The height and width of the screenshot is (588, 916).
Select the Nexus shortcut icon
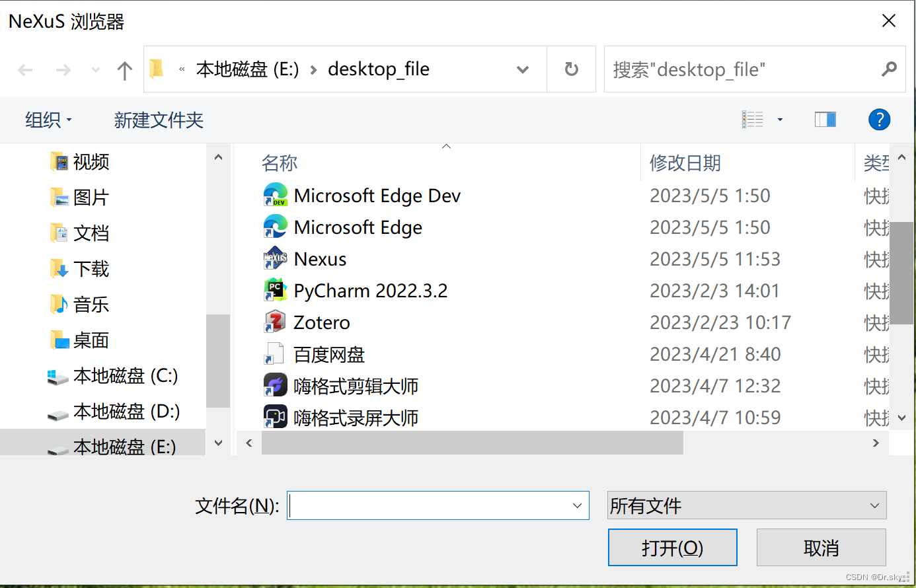275,259
